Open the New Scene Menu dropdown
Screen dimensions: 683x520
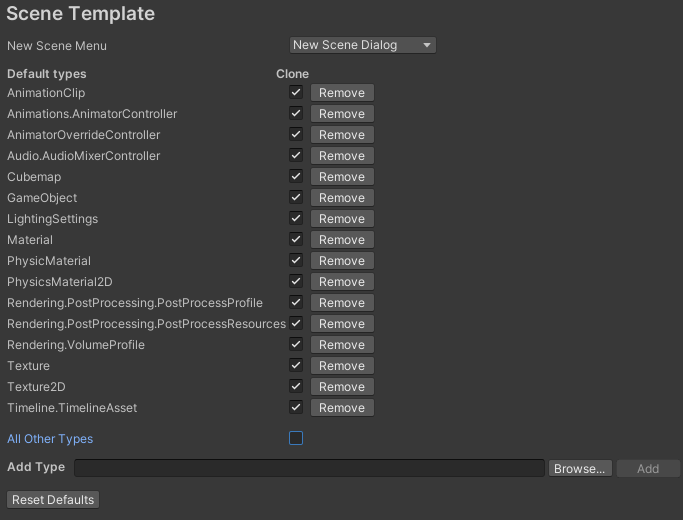(362, 45)
